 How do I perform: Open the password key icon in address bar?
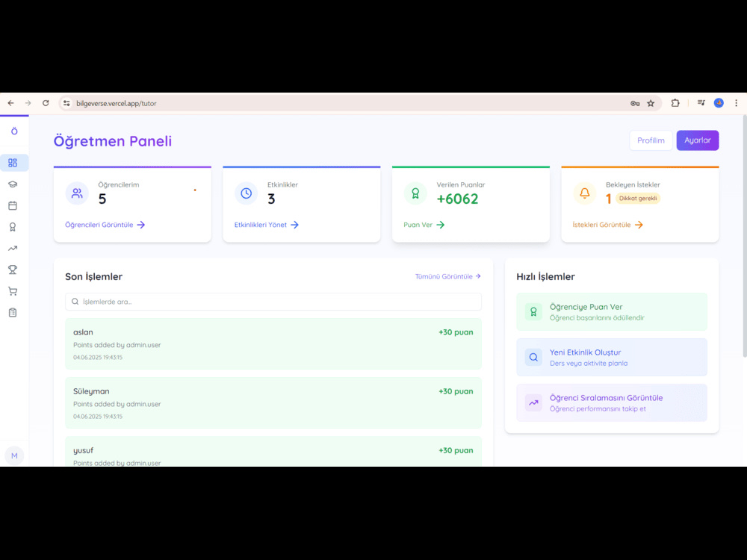coord(635,103)
